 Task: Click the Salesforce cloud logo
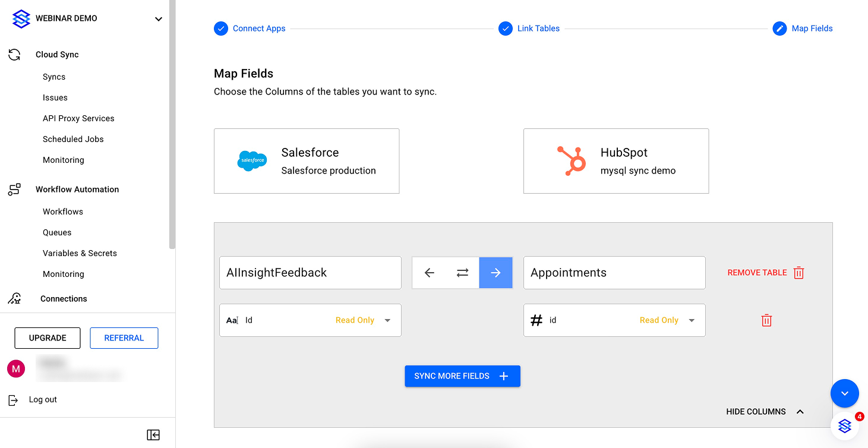(252, 160)
